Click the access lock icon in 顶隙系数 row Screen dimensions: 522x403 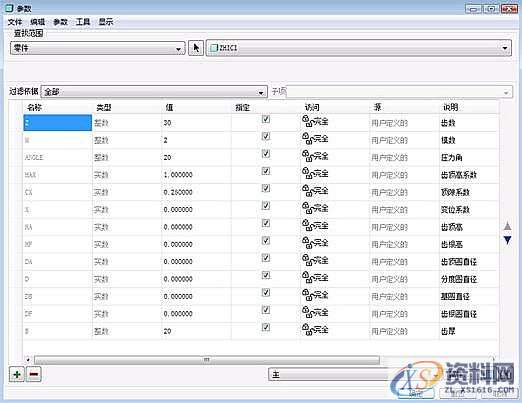(x=308, y=191)
